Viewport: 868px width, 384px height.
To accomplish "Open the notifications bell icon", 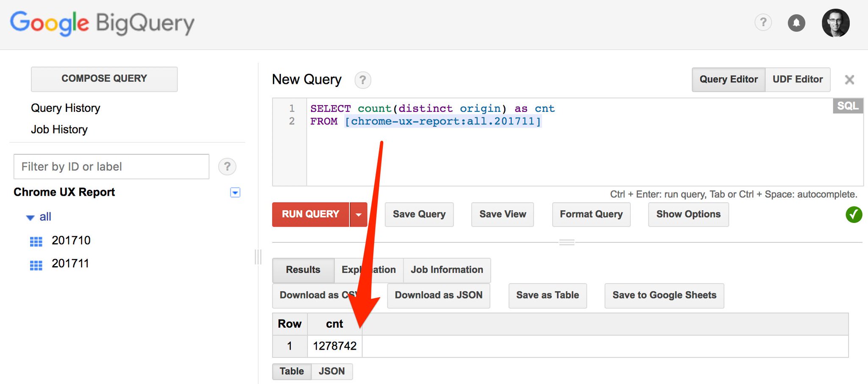I will pos(796,22).
